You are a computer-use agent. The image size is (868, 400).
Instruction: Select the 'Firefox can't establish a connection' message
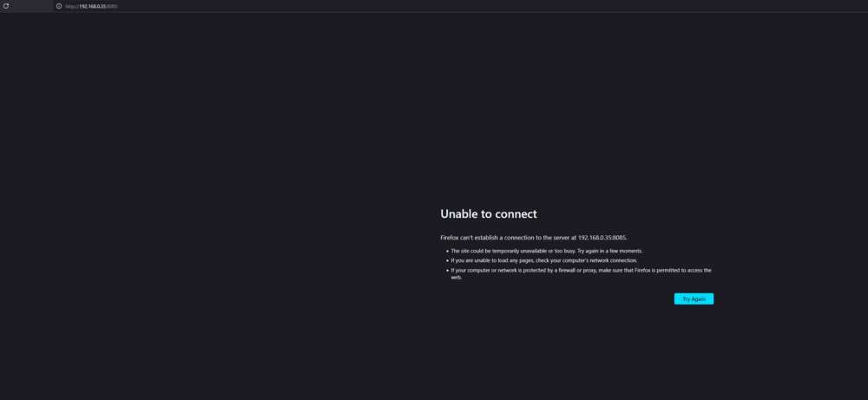point(534,238)
